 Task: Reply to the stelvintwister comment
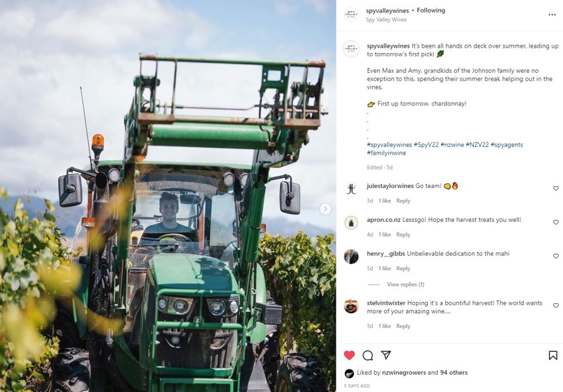tap(403, 326)
